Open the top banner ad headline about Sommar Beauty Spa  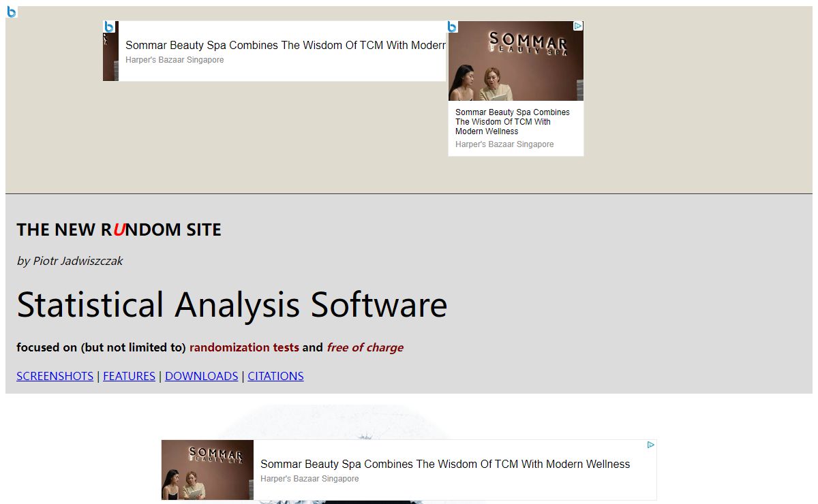(x=285, y=45)
